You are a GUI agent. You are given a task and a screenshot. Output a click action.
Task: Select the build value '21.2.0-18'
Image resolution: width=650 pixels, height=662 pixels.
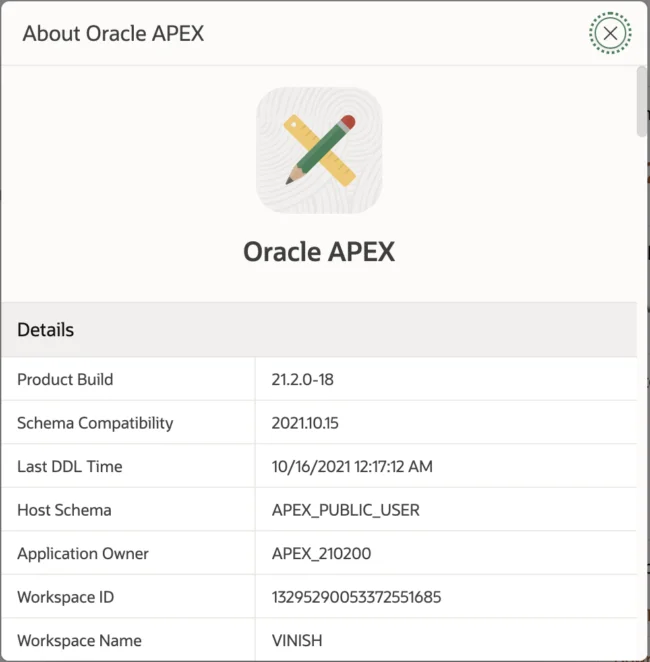click(x=302, y=380)
